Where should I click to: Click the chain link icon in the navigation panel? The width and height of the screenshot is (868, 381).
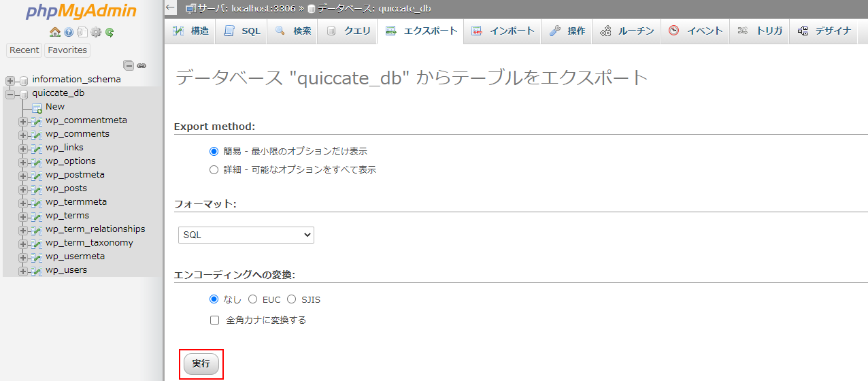[141, 66]
